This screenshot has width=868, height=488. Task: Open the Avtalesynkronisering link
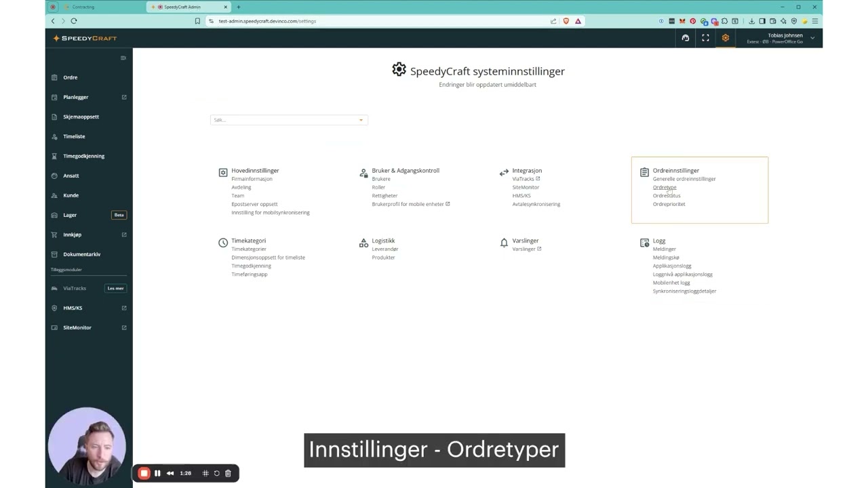tap(536, 204)
